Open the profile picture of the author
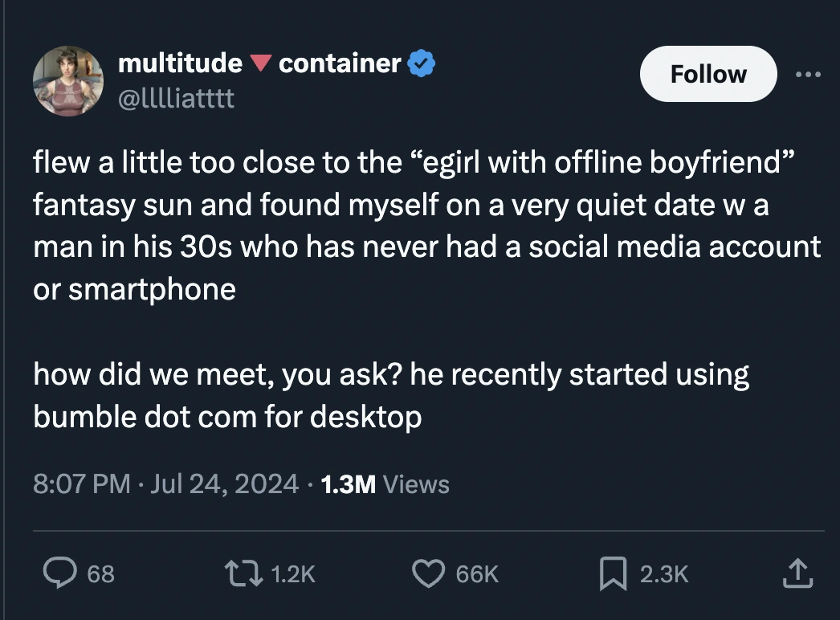This screenshot has height=620, width=840. coord(69,81)
